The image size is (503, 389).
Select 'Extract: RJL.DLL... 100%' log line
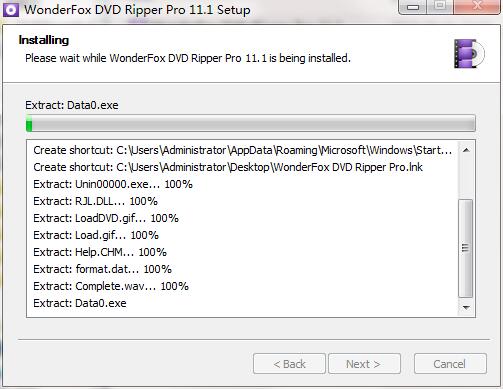click(x=95, y=201)
